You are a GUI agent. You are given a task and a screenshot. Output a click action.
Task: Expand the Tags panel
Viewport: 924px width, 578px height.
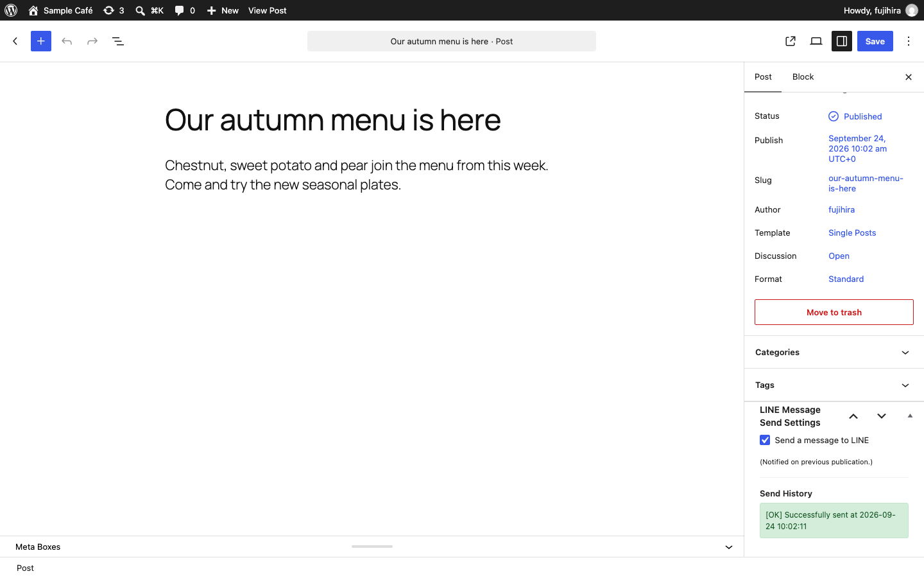pyautogui.click(x=834, y=385)
